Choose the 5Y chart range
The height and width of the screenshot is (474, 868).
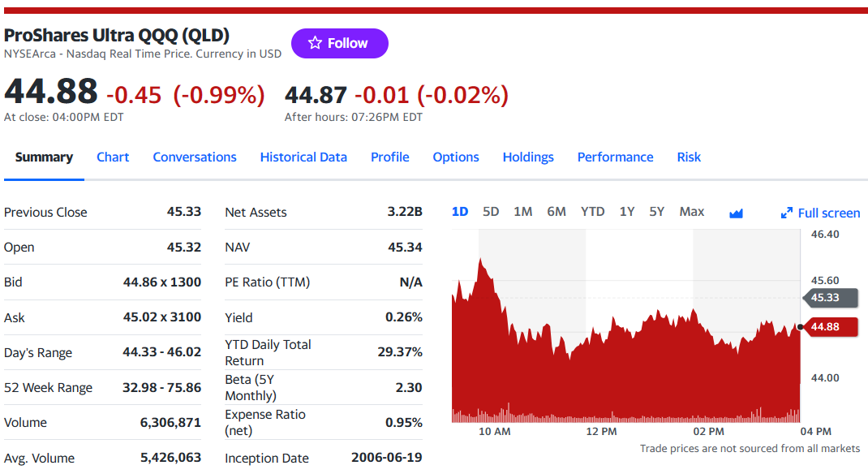pyautogui.click(x=656, y=212)
